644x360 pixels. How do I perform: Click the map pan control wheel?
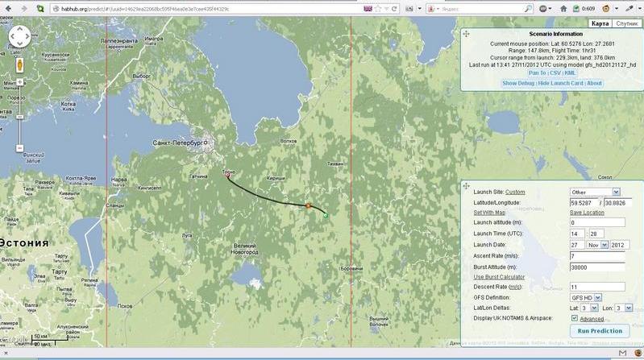pos(19,37)
